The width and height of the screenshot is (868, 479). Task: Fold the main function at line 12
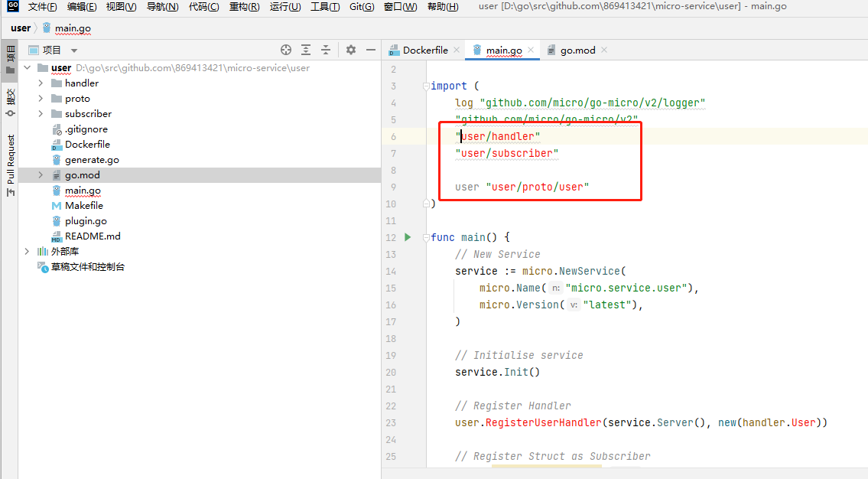click(426, 237)
